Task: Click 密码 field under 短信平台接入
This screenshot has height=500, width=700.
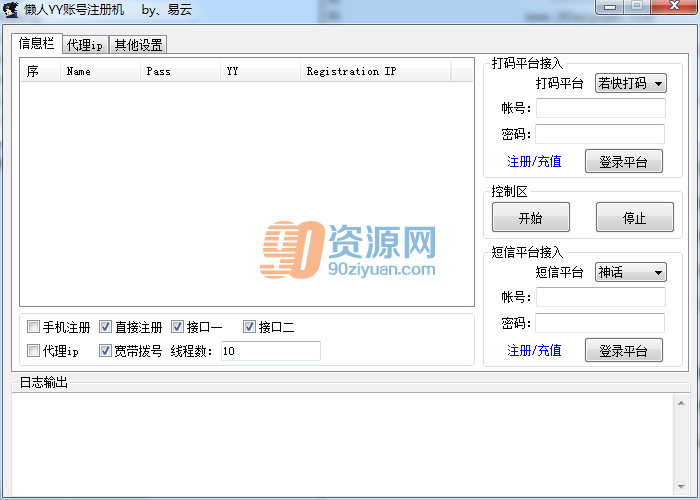Action: (600, 323)
